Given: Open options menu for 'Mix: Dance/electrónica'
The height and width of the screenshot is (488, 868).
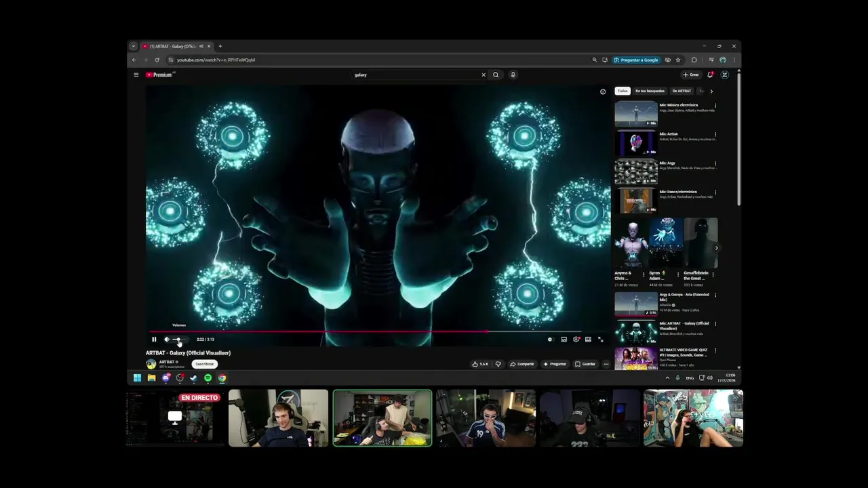Looking at the screenshot, I should (715, 192).
